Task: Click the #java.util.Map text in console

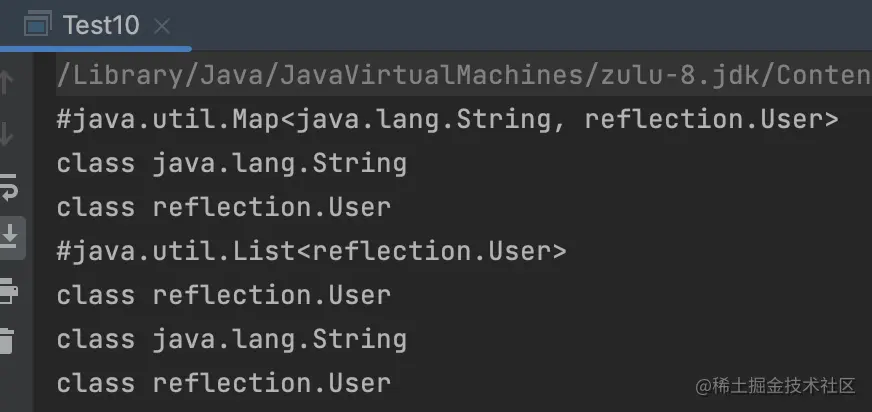Action: 169,120
